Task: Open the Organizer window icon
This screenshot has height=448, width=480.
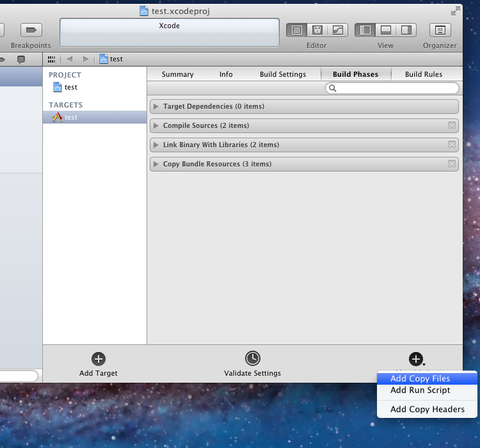Action: (440, 30)
